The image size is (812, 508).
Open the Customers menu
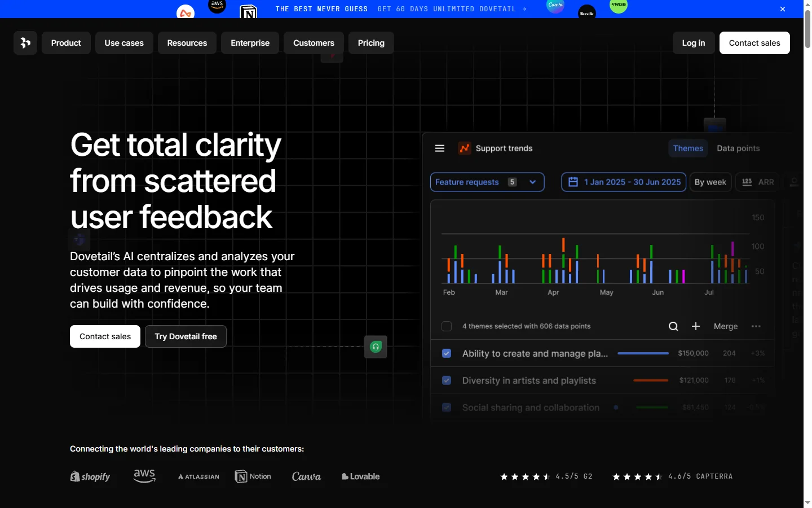pyautogui.click(x=314, y=43)
